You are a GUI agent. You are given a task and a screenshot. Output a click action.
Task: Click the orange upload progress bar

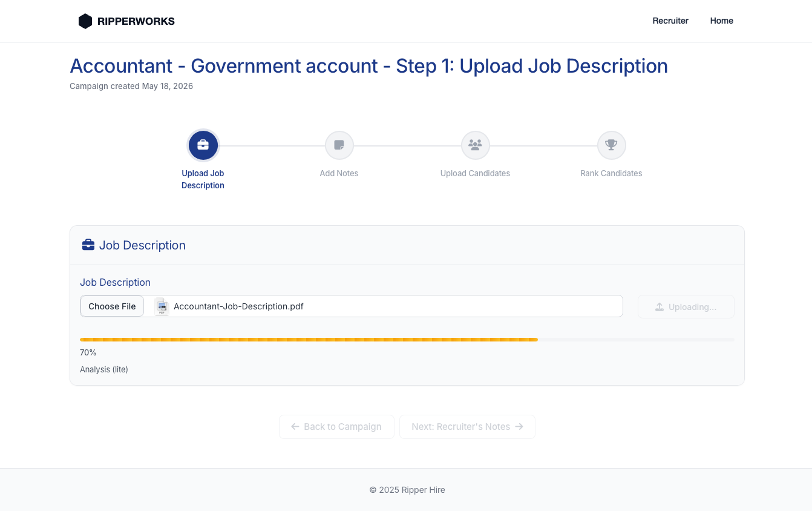click(x=309, y=340)
